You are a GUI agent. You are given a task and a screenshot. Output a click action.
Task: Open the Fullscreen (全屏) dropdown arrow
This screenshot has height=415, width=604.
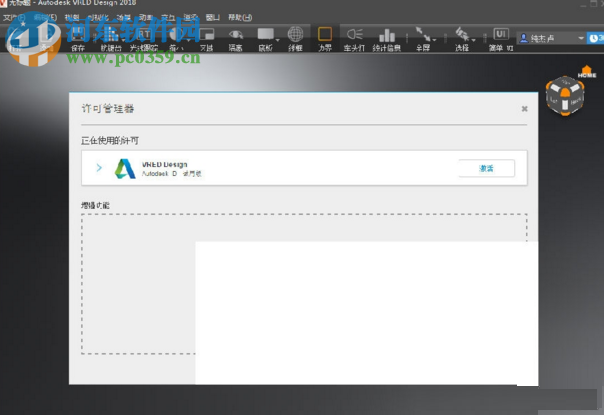(x=435, y=40)
